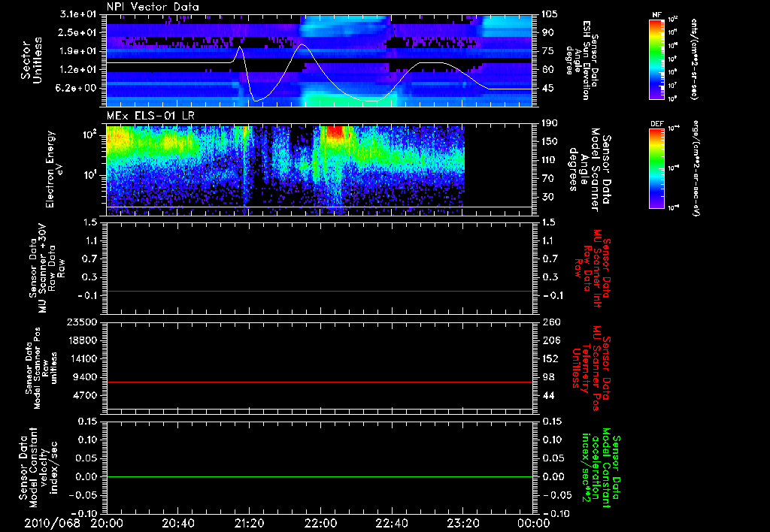Click the NF rainbow color bar
The width and height of the screenshot is (770, 532).
pyautogui.click(x=656, y=59)
